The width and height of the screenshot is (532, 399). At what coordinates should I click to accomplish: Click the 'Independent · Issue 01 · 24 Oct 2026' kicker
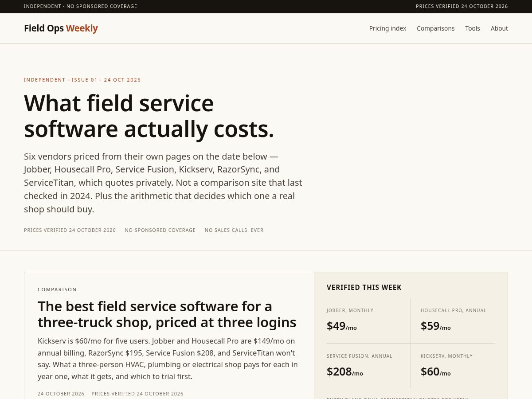click(82, 80)
